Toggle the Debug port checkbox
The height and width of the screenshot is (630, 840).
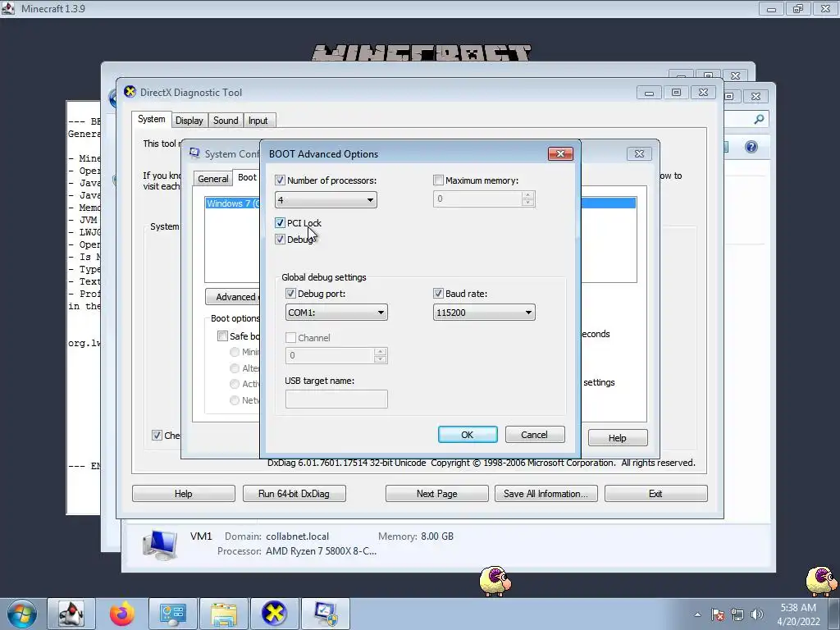tap(290, 294)
